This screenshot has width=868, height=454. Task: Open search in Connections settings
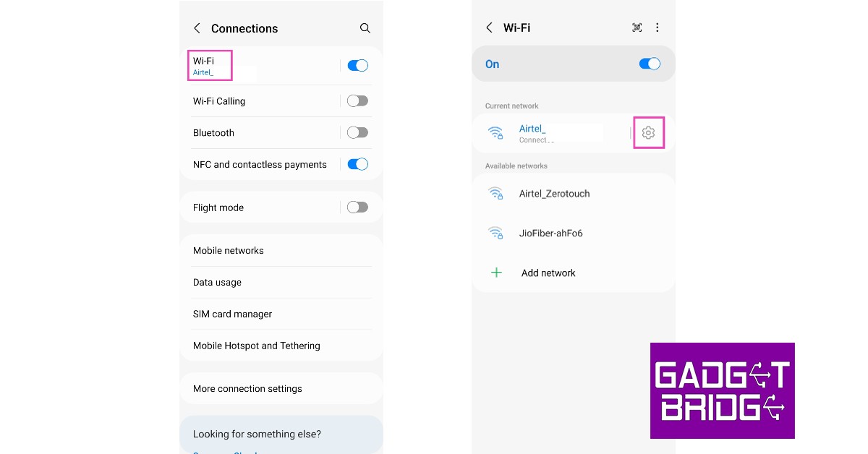click(365, 28)
